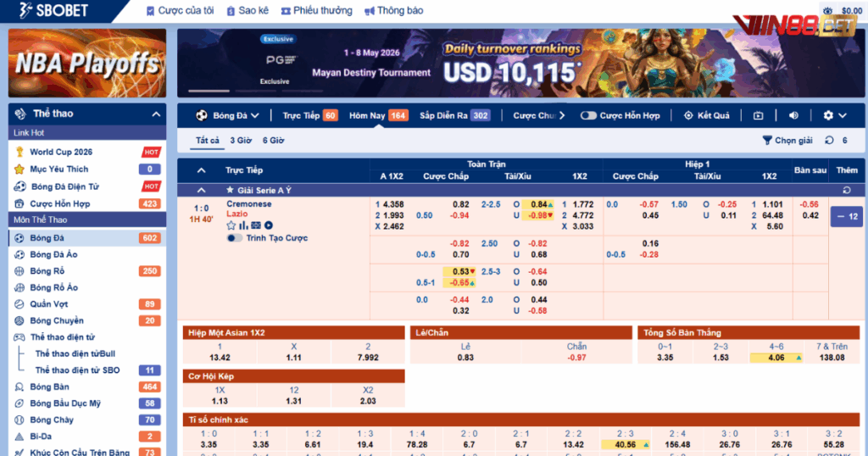
Task: Click Bóng Đá Điện Tử ball icon
Action: (x=19, y=186)
